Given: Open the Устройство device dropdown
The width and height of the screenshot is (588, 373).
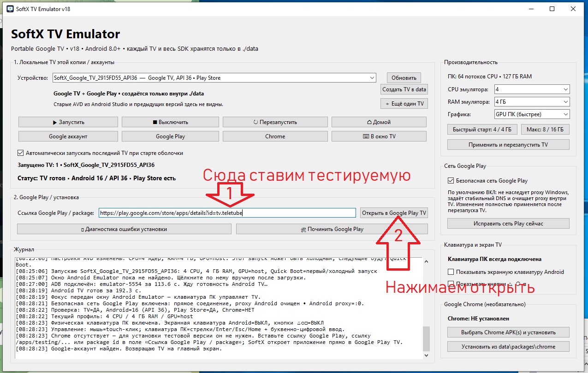Looking at the screenshot, I should 214,78.
